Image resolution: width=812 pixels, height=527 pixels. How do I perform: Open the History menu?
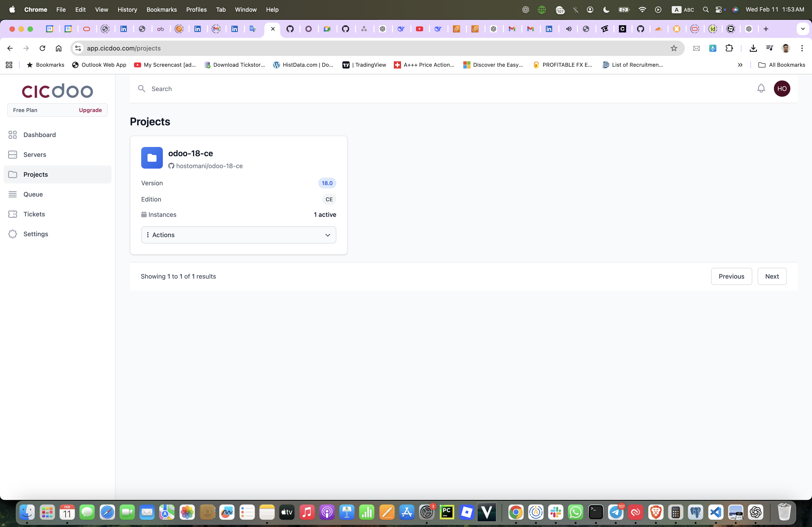[x=127, y=9]
